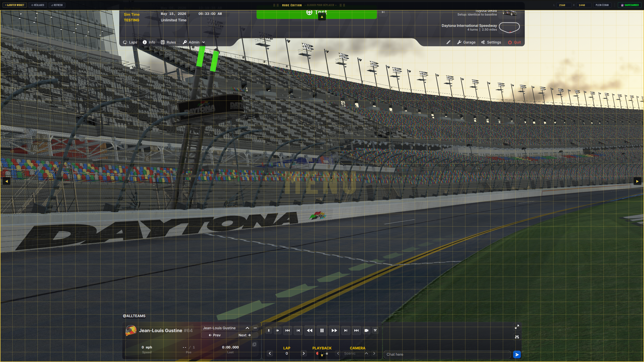Jump to the replay end

(356, 331)
